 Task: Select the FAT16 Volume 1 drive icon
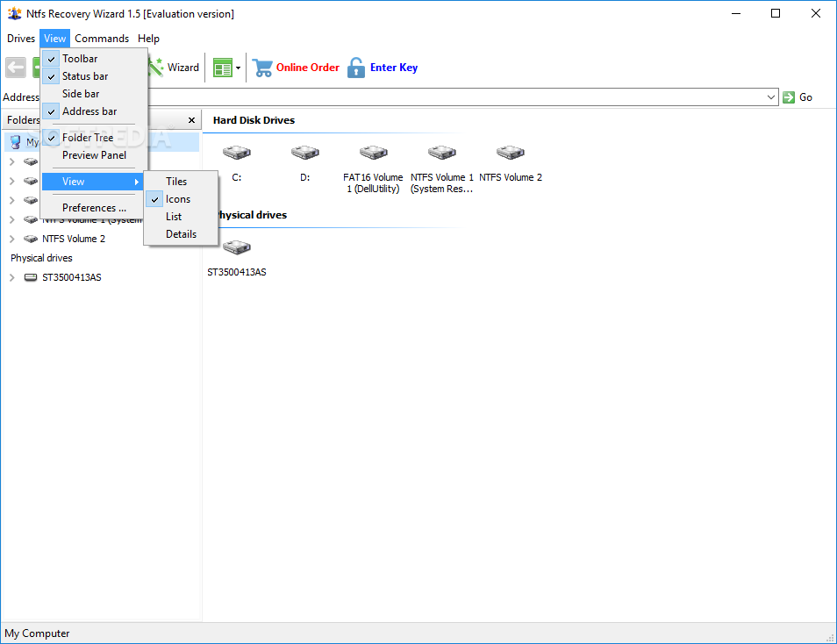[373, 153]
